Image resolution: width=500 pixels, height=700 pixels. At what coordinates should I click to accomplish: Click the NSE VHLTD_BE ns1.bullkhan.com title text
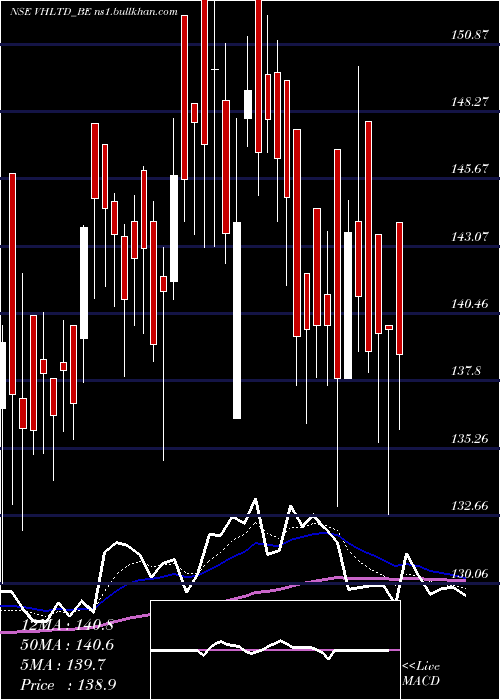(94, 12)
